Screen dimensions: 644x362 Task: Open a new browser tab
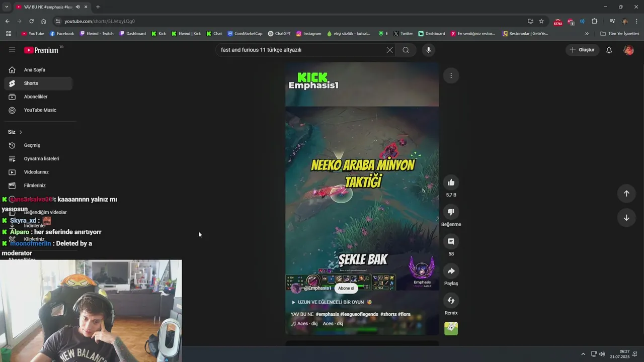pyautogui.click(x=98, y=7)
